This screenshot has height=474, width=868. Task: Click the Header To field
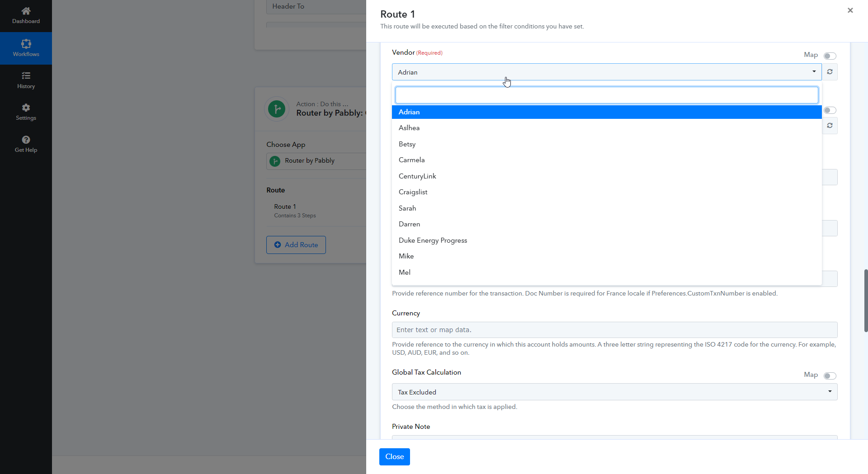(316, 6)
